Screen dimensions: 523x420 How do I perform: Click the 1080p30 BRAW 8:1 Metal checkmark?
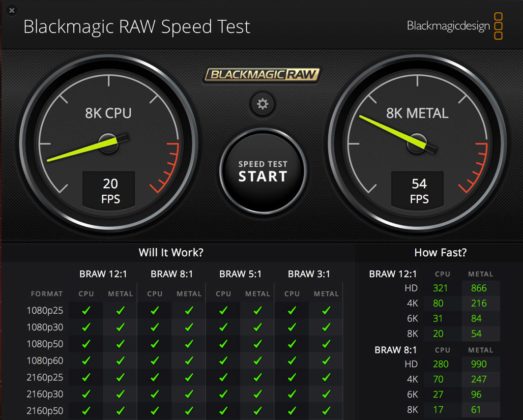tap(189, 327)
